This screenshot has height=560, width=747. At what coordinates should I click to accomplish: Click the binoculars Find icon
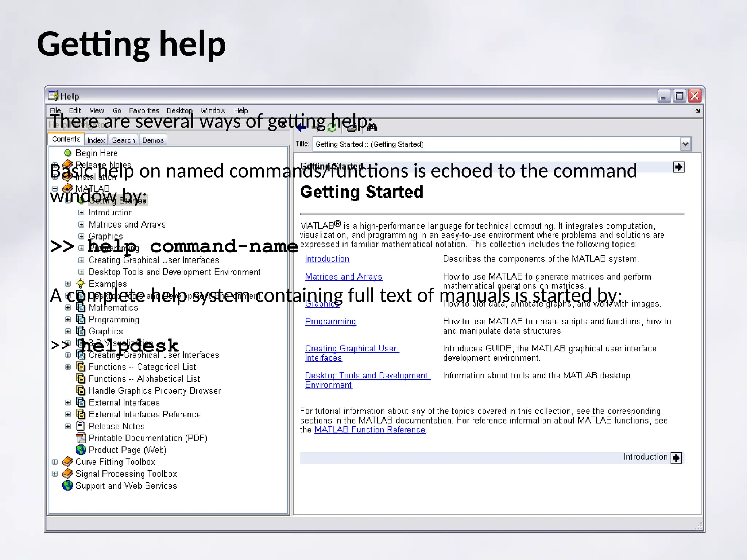[372, 127]
